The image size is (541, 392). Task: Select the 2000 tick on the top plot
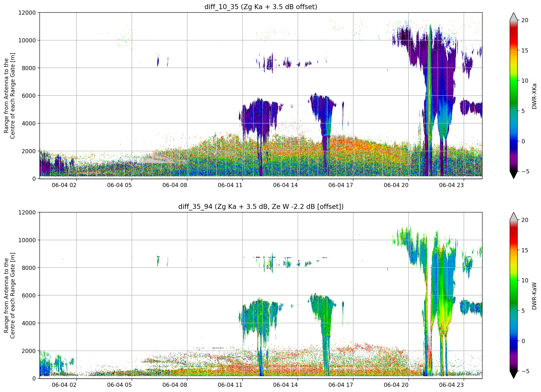(29, 151)
